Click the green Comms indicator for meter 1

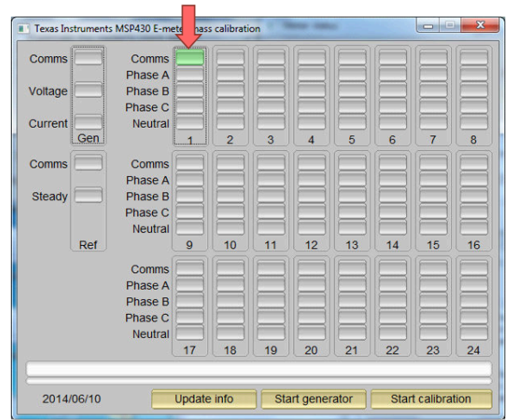(x=190, y=58)
